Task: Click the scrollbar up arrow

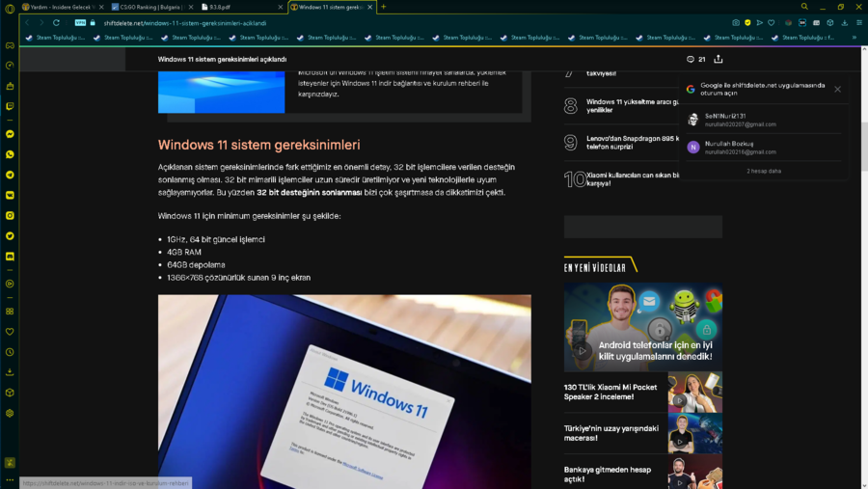Action: [x=864, y=50]
